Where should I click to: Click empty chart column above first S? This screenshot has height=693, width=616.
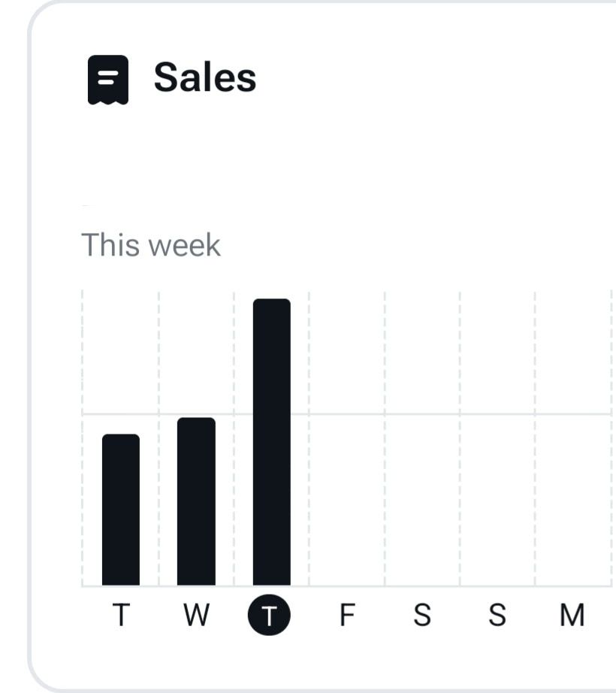pyautogui.click(x=422, y=438)
